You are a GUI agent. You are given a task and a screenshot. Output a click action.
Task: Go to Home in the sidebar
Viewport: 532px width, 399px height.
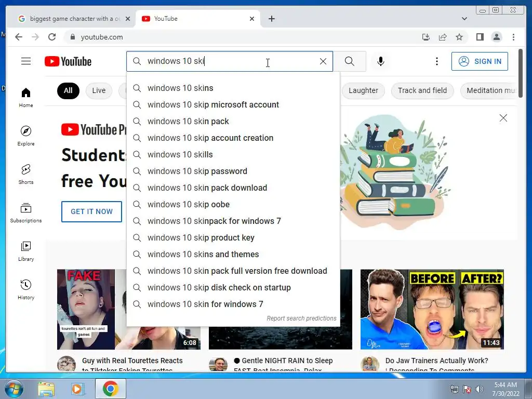pos(26,98)
